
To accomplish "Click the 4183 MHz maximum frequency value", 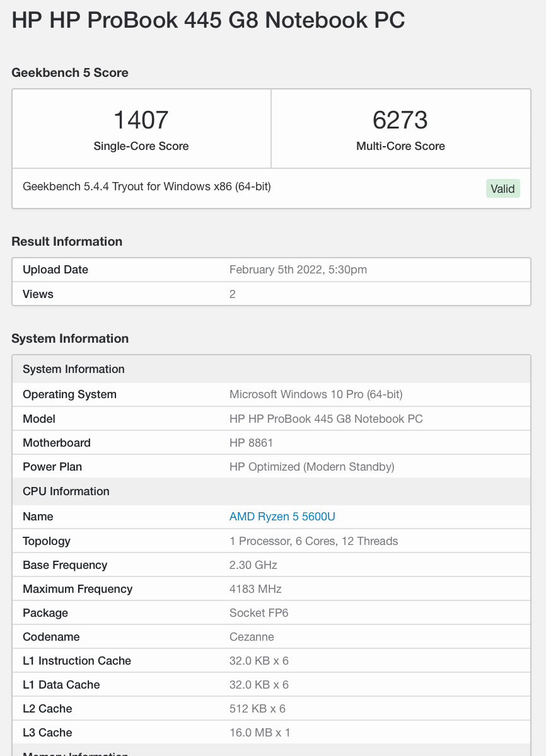I will (255, 589).
